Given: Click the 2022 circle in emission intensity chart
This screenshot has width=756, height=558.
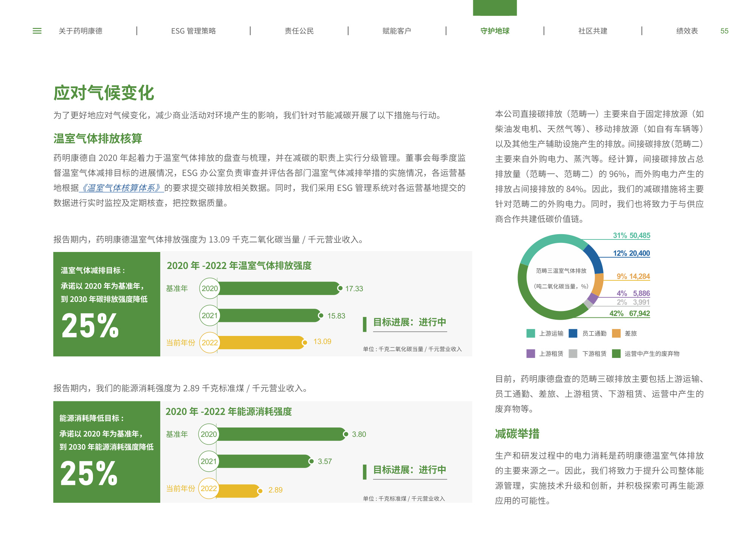Looking at the screenshot, I should [209, 343].
